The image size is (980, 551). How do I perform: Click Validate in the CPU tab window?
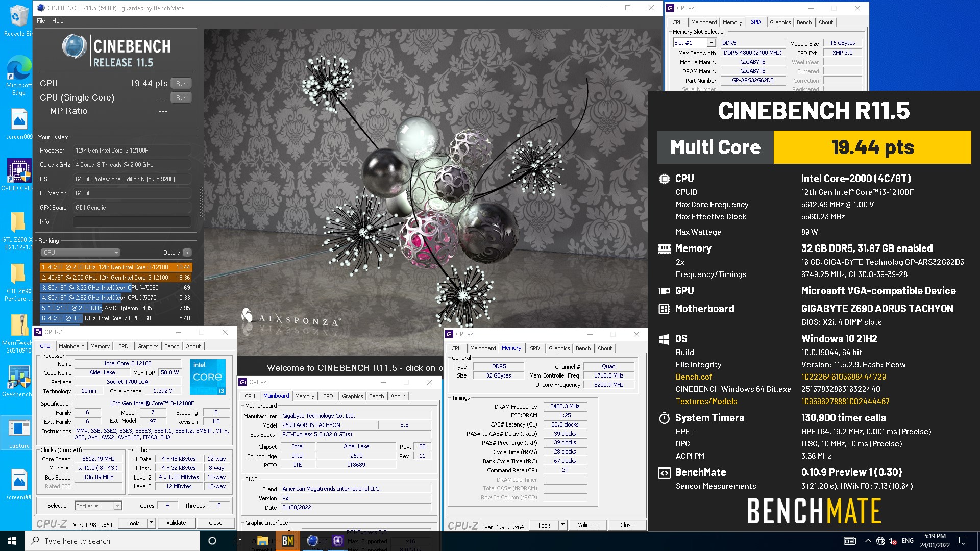click(176, 523)
